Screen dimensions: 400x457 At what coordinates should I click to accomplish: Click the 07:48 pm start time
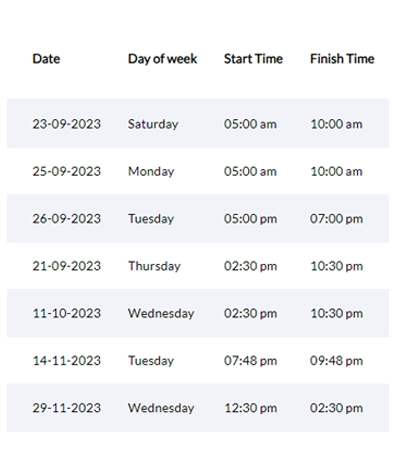click(x=250, y=361)
